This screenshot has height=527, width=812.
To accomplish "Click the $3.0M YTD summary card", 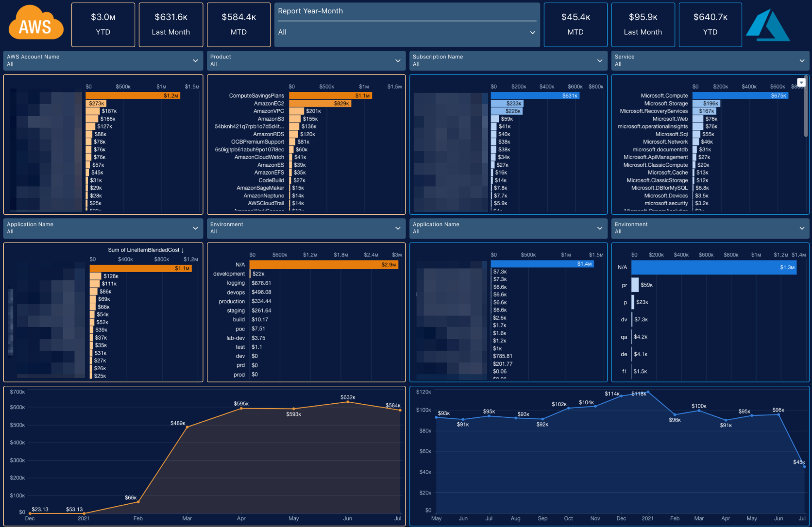I will [x=103, y=24].
